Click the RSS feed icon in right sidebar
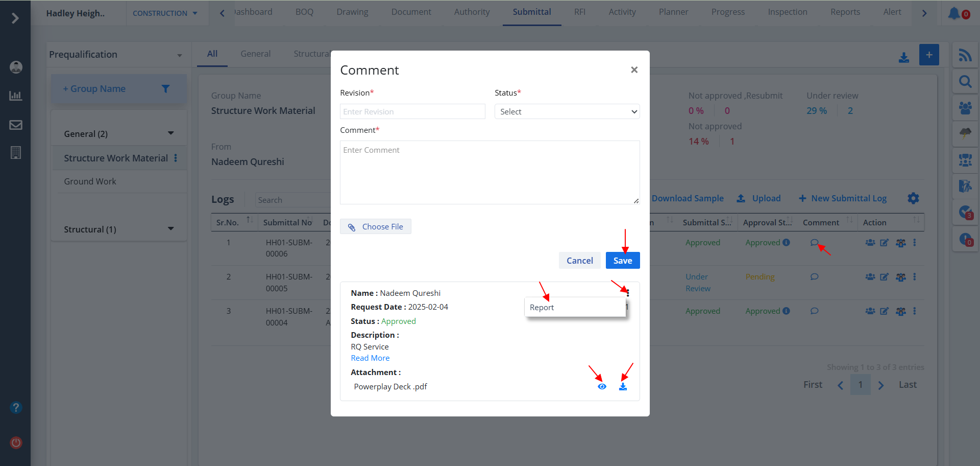The height and width of the screenshot is (466, 980). pyautogui.click(x=965, y=55)
